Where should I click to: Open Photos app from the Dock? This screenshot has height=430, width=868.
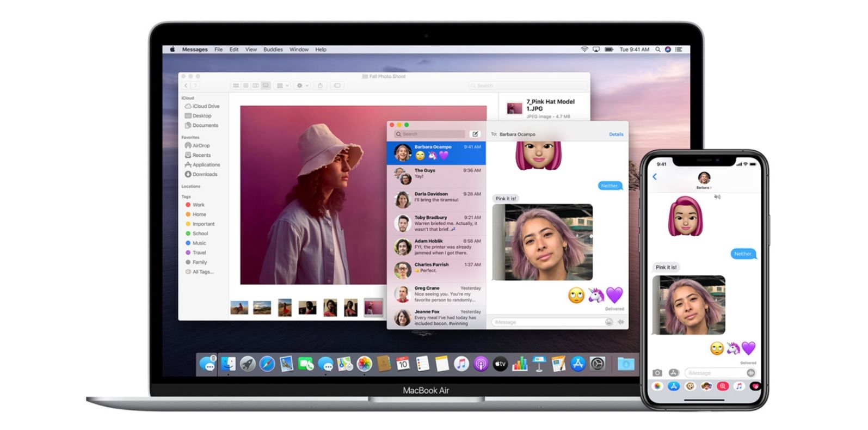tap(364, 364)
